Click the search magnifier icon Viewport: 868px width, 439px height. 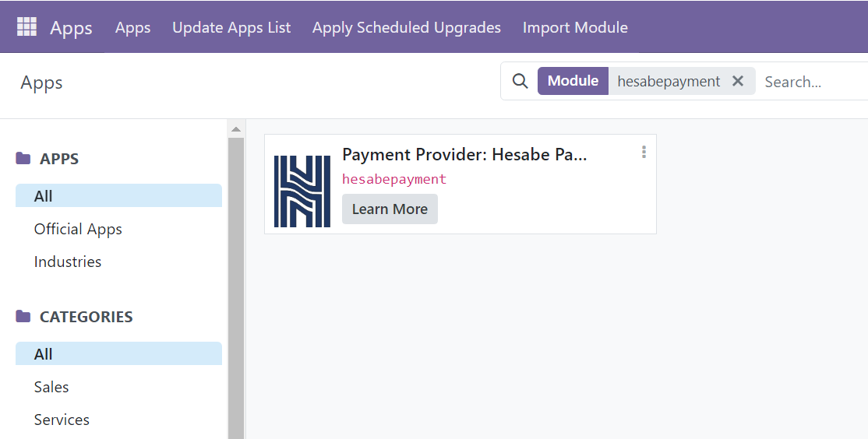pyautogui.click(x=520, y=81)
